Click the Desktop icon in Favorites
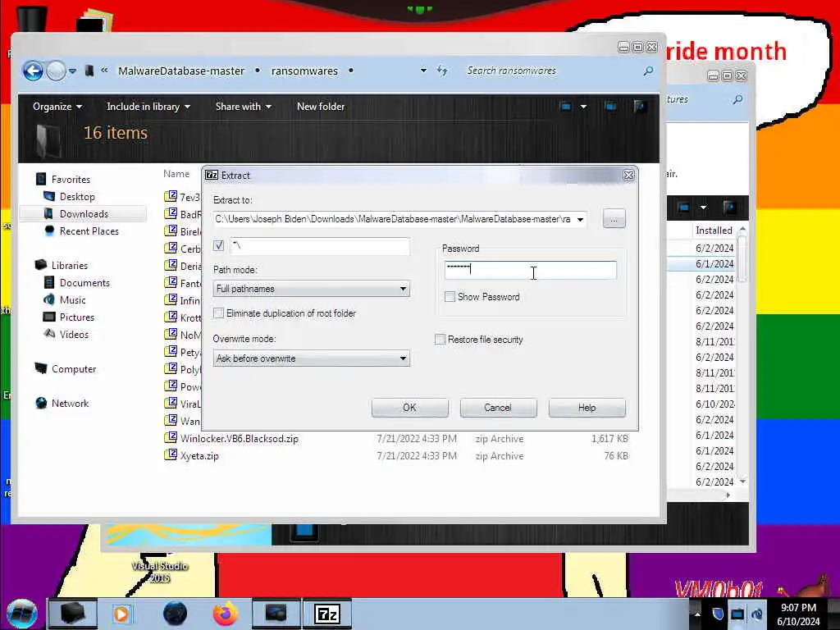This screenshot has height=630, width=840. tap(48, 196)
